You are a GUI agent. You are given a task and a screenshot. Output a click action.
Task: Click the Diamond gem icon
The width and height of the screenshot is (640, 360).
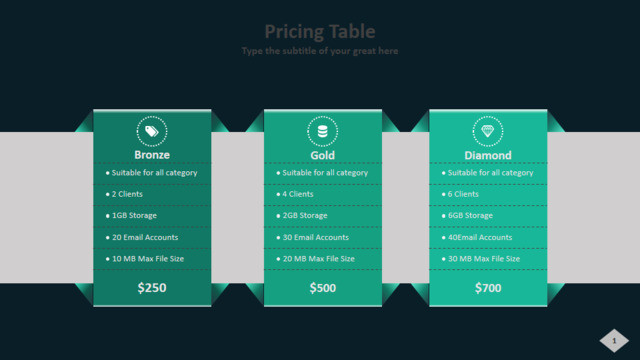(x=488, y=131)
